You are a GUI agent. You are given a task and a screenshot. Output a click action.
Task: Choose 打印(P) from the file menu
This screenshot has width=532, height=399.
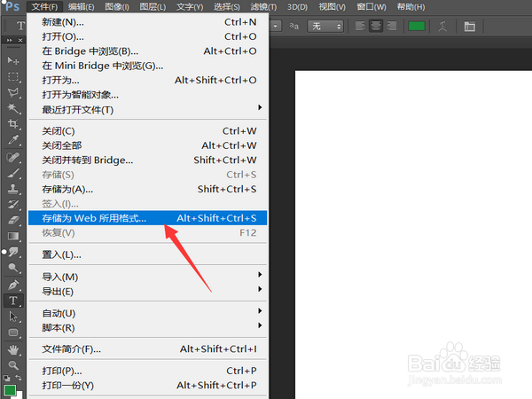coord(147,371)
